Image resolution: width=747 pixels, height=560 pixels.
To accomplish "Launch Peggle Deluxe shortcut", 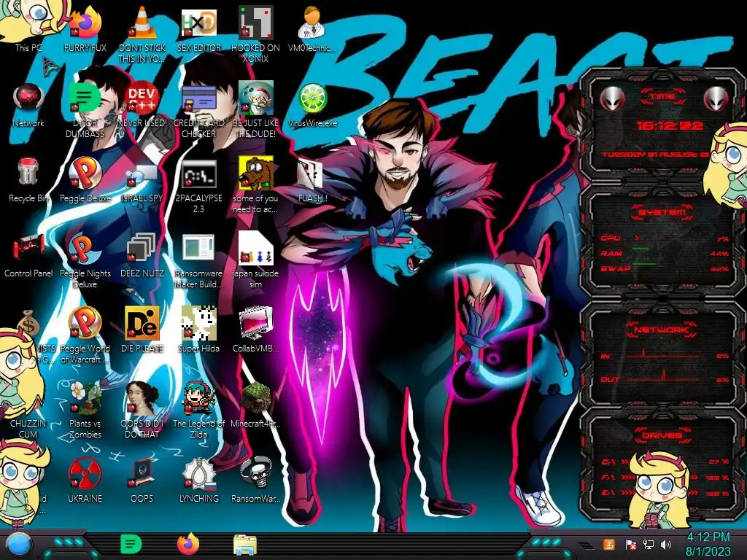I will [85, 174].
